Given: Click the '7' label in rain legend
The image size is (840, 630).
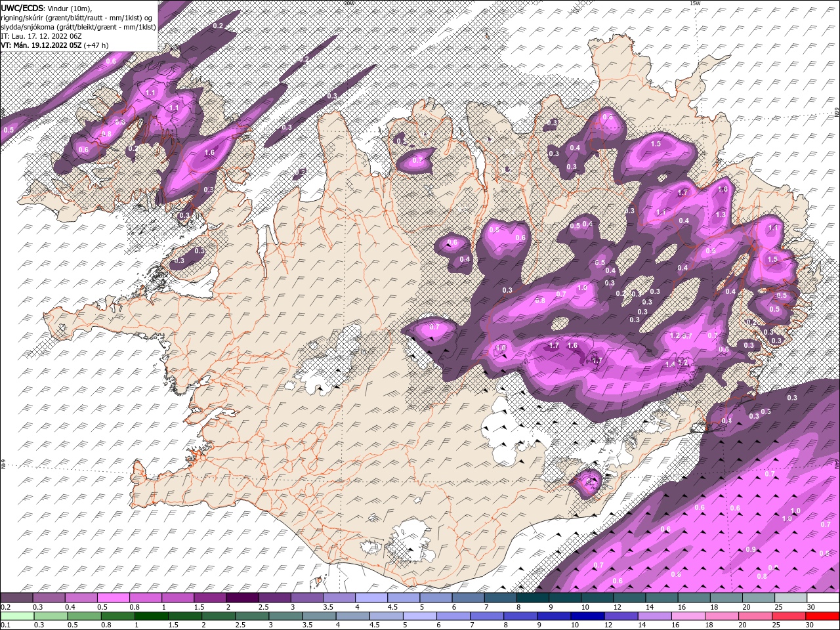Looking at the screenshot, I should click(472, 625).
